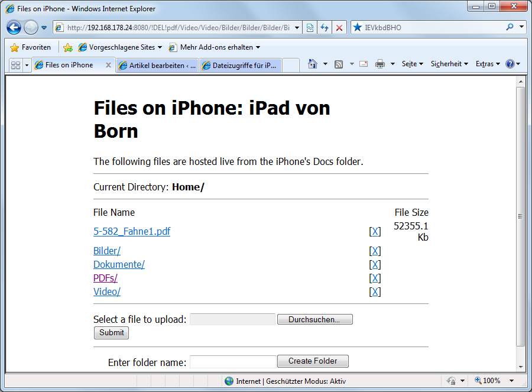Click the "Files on iPhone: iPad von Born" heading
The image size is (532, 392).
click(x=212, y=119)
